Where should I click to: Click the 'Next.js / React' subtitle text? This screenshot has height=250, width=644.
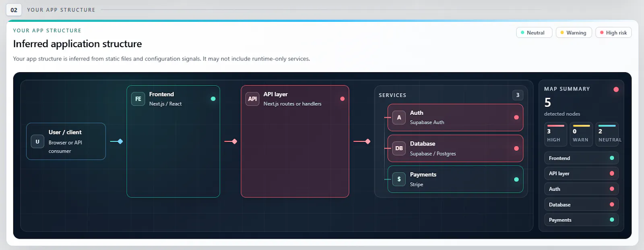click(x=165, y=104)
